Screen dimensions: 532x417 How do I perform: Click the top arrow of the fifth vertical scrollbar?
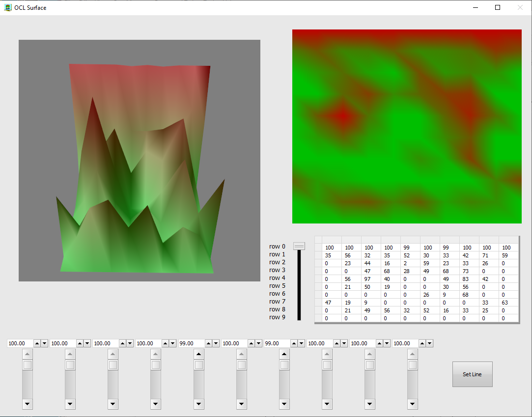(198, 354)
